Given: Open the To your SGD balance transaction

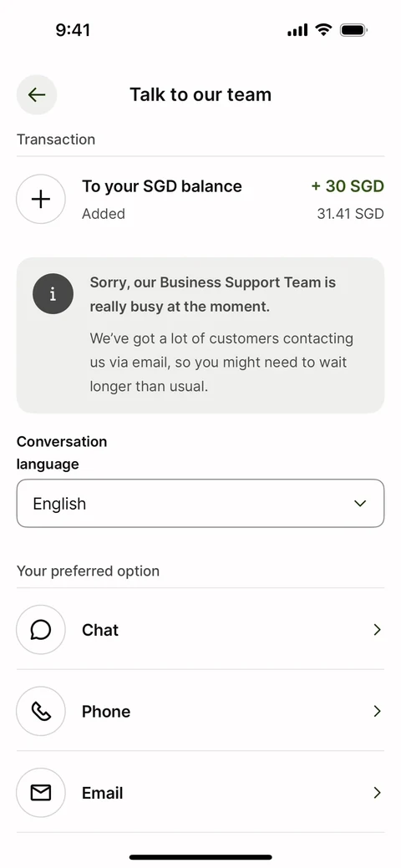Looking at the screenshot, I should tap(200, 200).
